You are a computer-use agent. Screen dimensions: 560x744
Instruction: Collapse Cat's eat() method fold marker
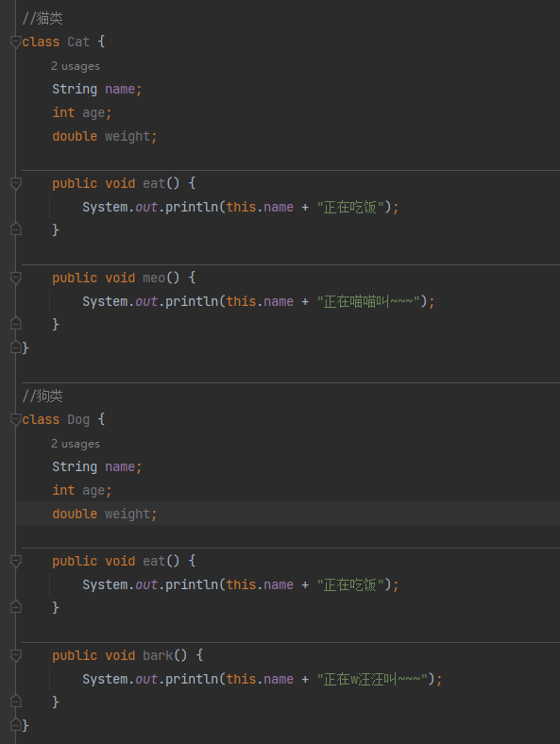click(x=16, y=183)
